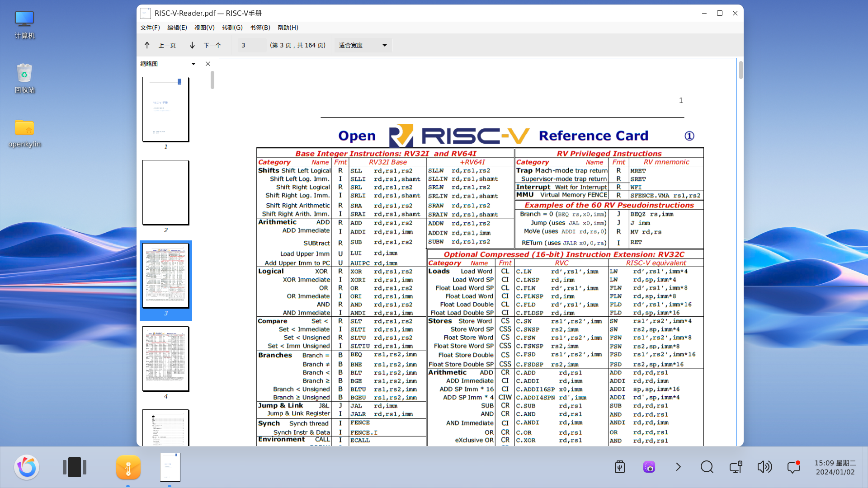This screenshot has width=868, height=488.
Task: Select page 3 thumbnail
Action: (x=165, y=276)
